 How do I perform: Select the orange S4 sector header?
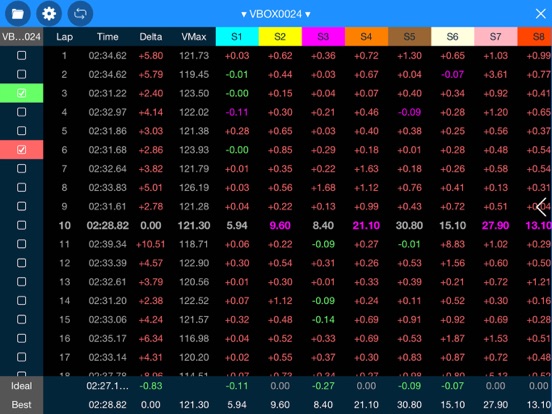coord(366,37)
